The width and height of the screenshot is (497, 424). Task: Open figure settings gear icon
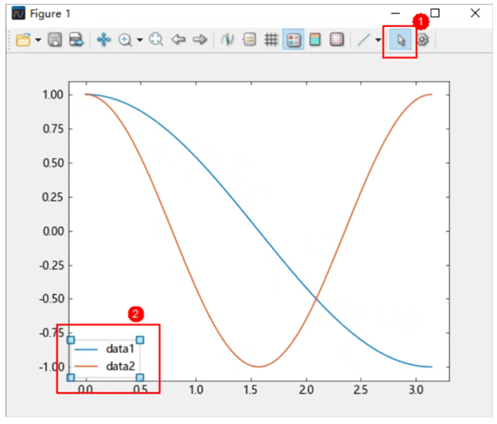point(423,40)
